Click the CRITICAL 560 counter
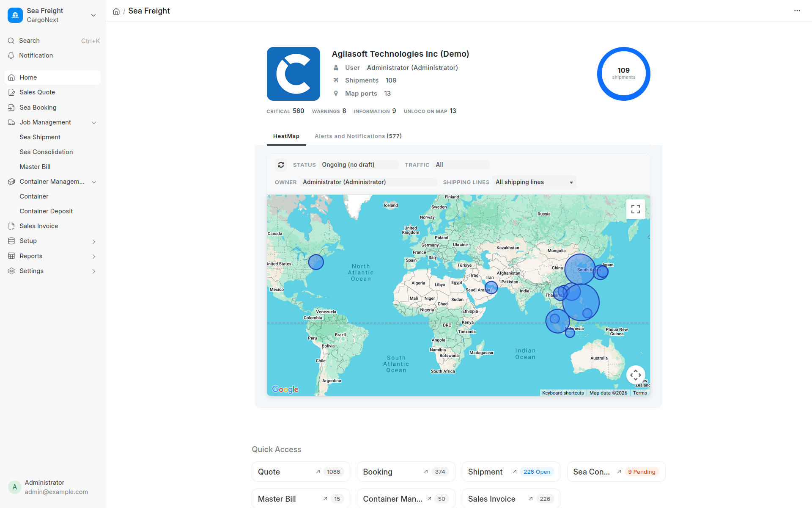 pyautogui.click(x=285, y=111)
